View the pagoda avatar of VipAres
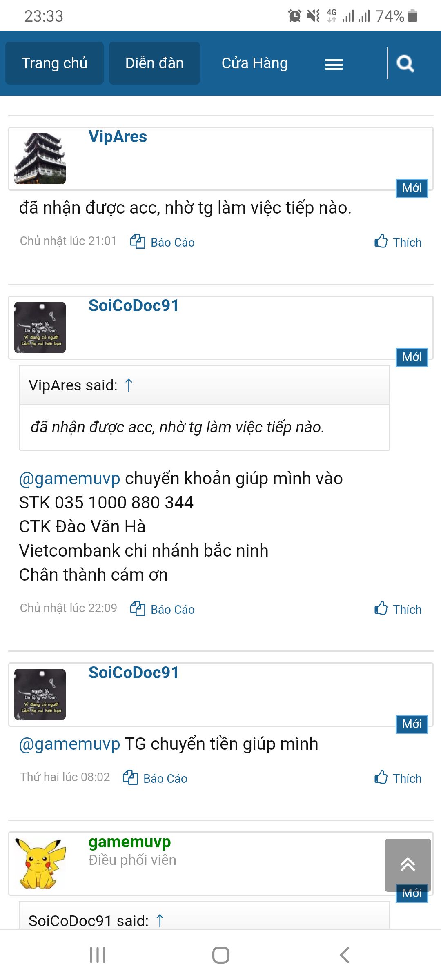 click(x=40, y=158)
